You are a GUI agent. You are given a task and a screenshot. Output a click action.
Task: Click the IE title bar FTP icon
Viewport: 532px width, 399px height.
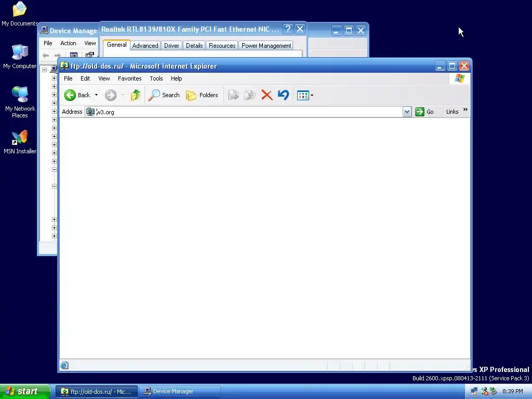64,66
